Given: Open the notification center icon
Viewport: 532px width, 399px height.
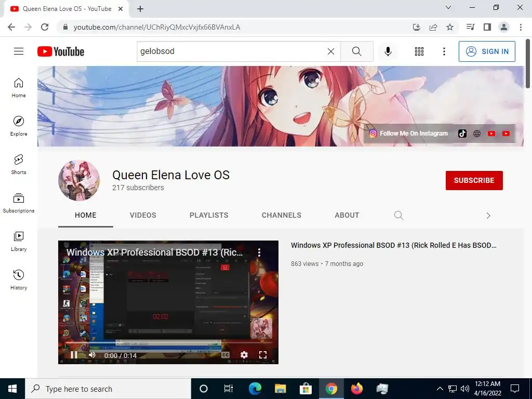Looking at the screenshot, I should point(515,389).
